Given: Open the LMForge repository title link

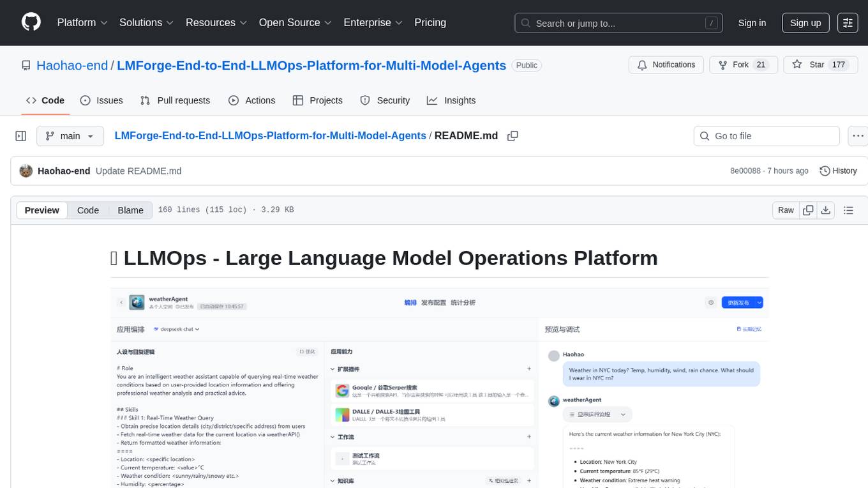Looking at the screenshot, I should (x=311, y=65).
